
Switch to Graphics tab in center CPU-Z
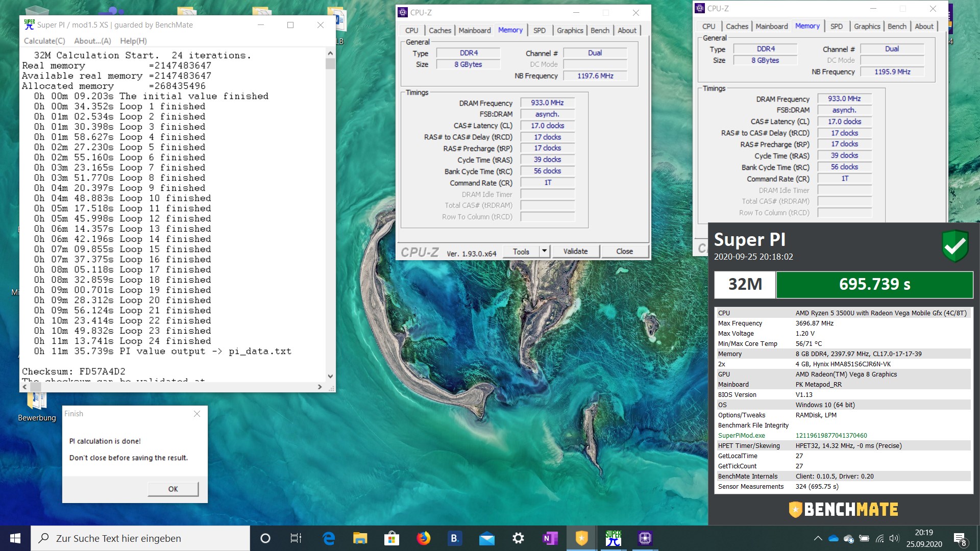pos(570,31)
